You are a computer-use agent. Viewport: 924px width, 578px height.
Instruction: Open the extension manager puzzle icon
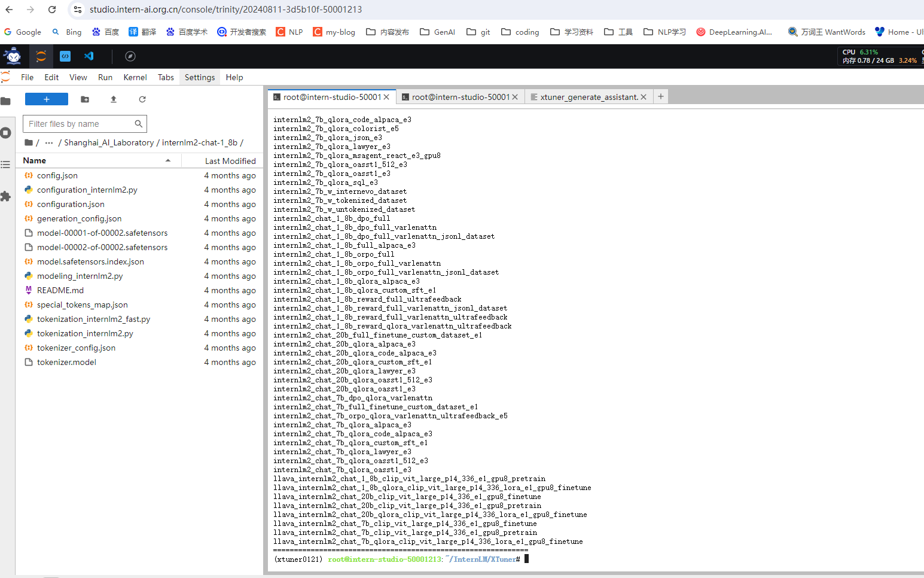[6, 196]
